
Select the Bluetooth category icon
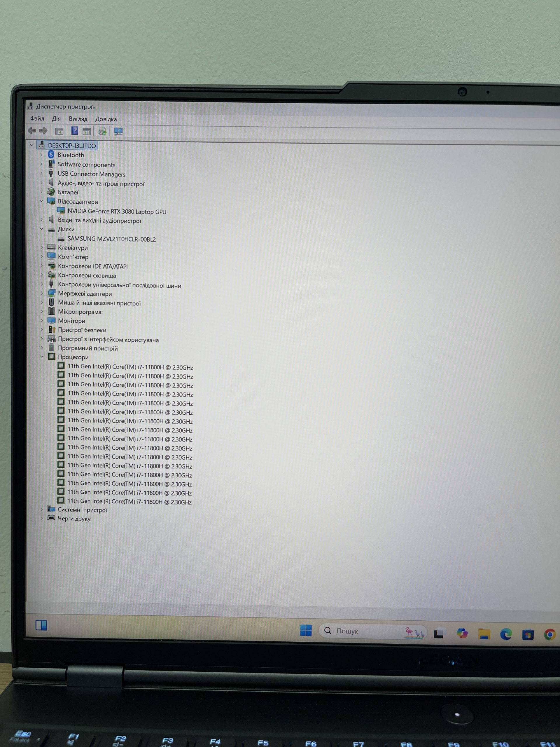pos(51,154)
